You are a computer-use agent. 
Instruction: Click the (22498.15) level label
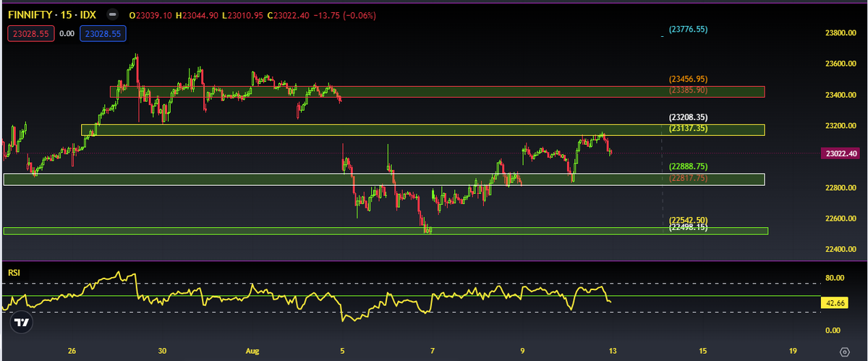click(x=688, y=227)
